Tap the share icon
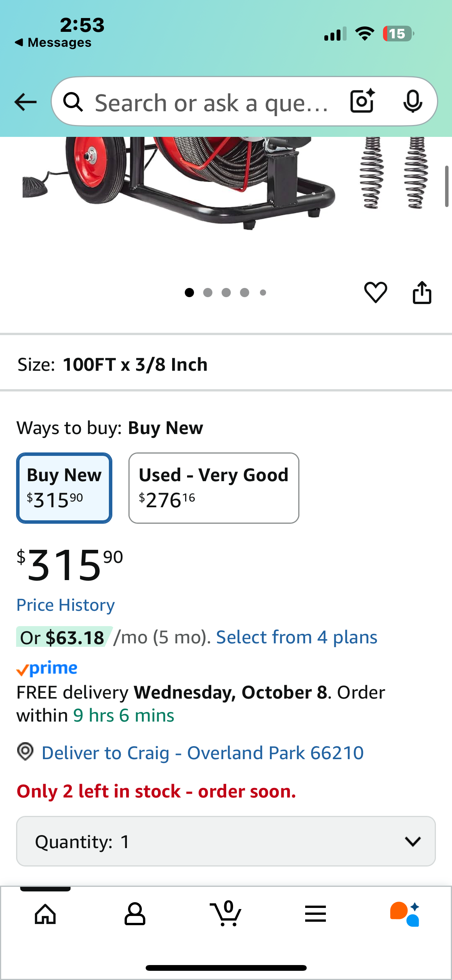Viewport: 452px width, 980px height. (422, 293)
